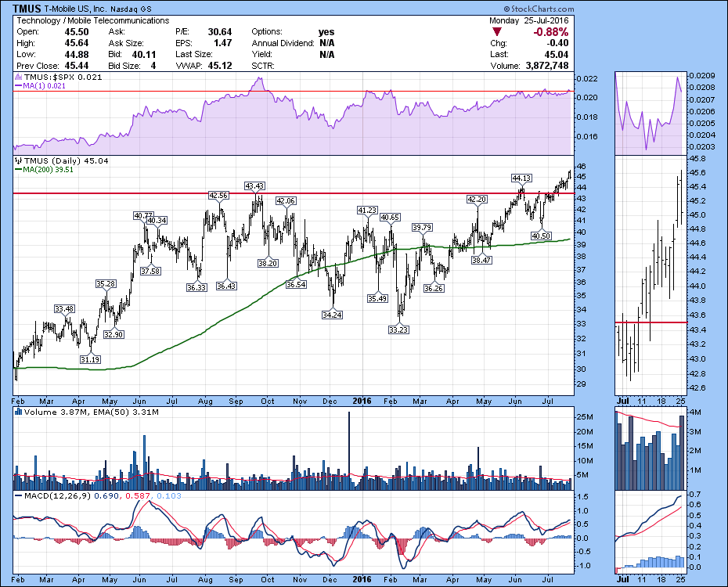Image resolution: width=728 pixels, height=587 pixels.
Task: Click the 42.06 price label
Action: [x=286, y=201]
